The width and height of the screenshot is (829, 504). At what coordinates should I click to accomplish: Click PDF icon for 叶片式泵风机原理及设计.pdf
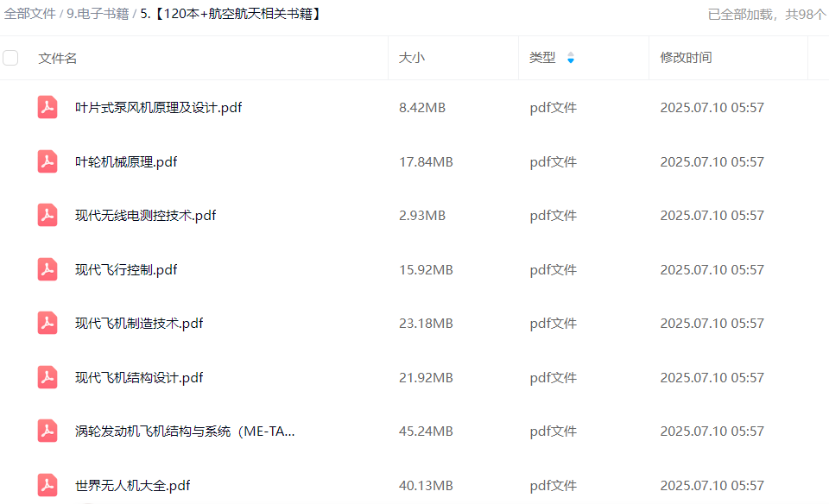(47, 108)
